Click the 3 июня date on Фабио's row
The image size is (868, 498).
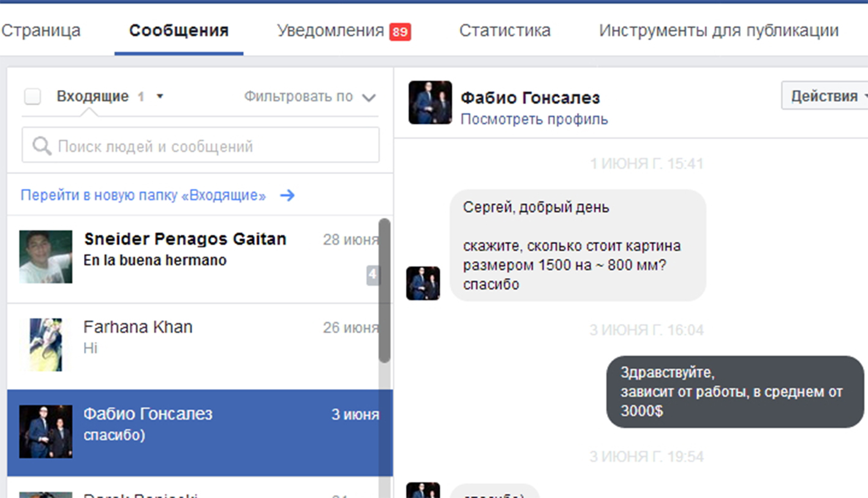click(355, 415)
